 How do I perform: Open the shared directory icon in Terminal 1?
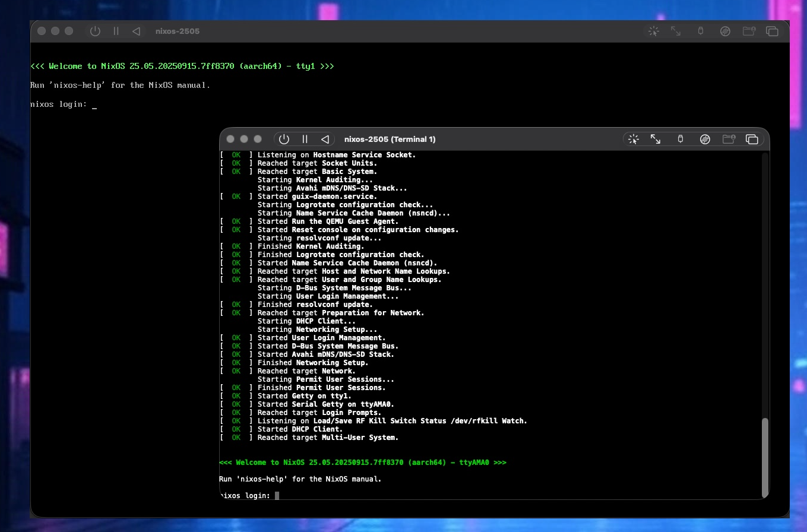tap(729, 139)
